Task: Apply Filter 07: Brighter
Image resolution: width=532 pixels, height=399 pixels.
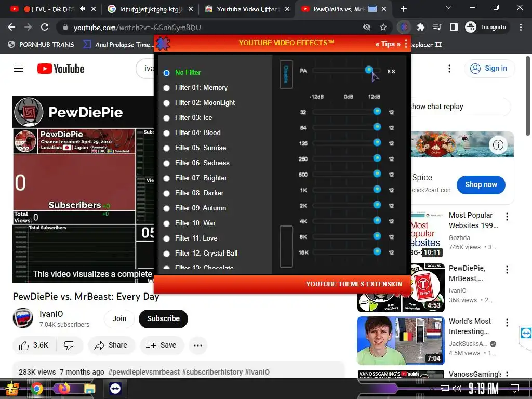Action: coord(167,179)
